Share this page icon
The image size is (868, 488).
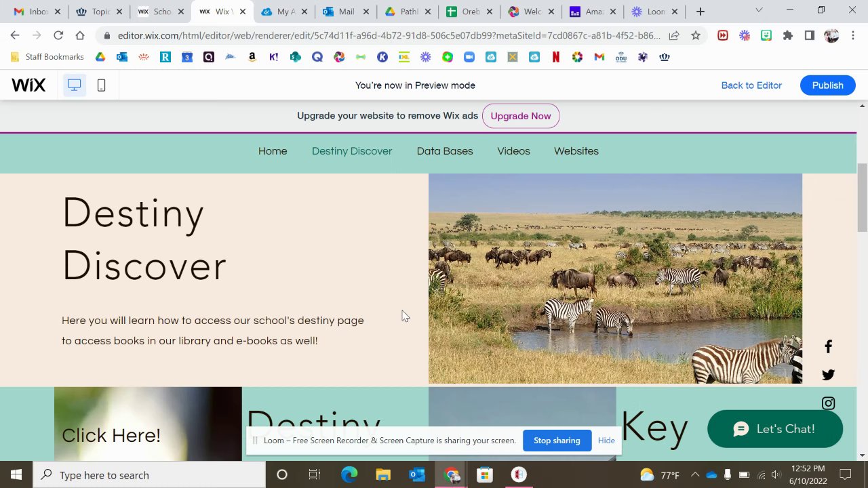[x=674, y=35]
